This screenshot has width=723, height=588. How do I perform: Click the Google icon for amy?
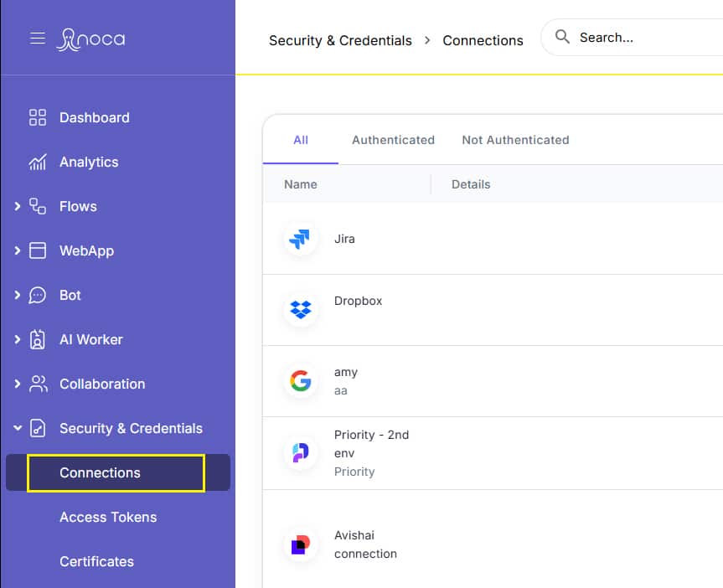tap(300, 381)
